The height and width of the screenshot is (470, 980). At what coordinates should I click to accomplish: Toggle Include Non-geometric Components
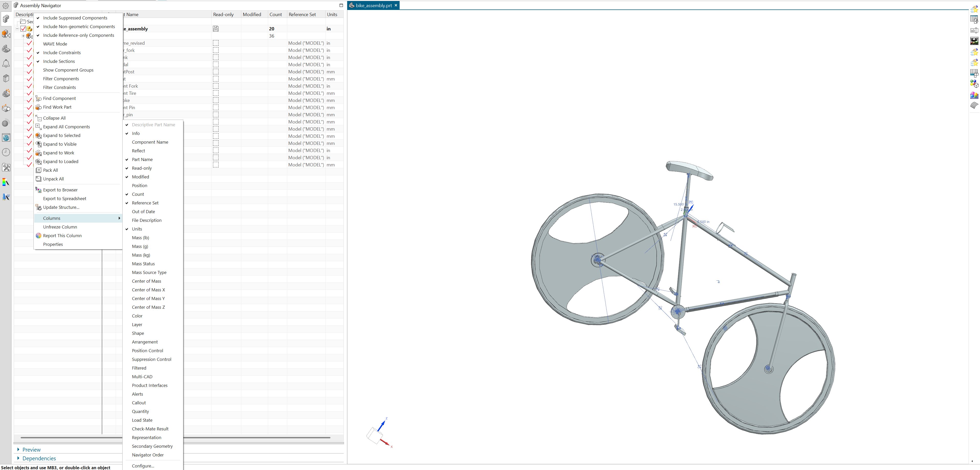(x=79, y=27)
